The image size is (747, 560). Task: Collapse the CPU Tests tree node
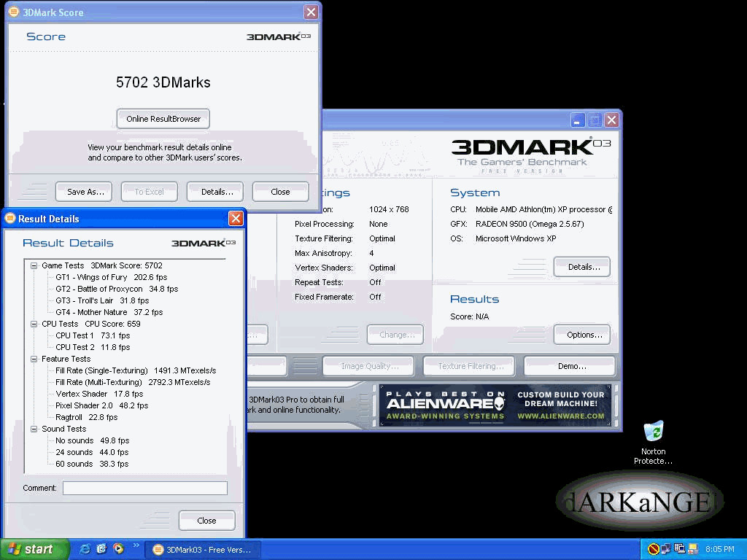pyautogui.click(x=34, y=324)
